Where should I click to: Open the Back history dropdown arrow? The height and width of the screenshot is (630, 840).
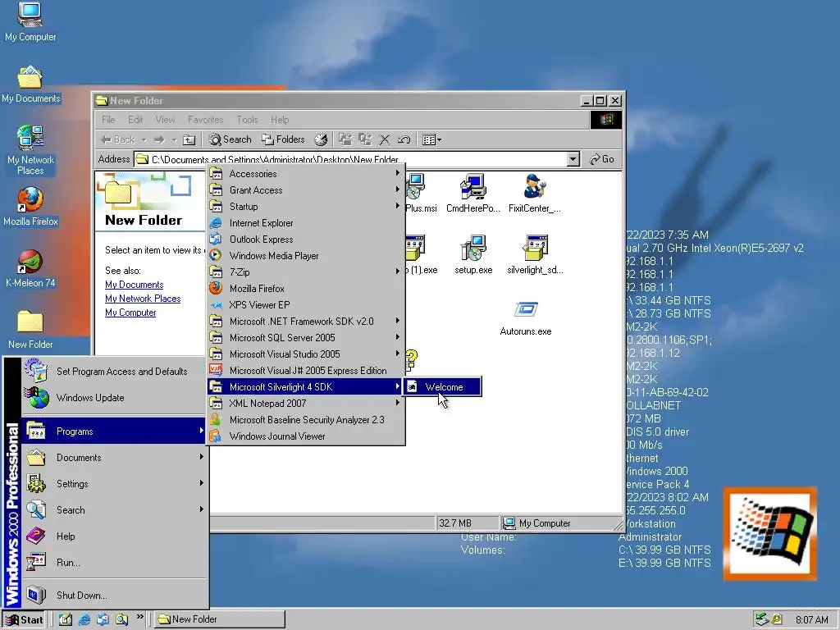click(x=144, y=139)
